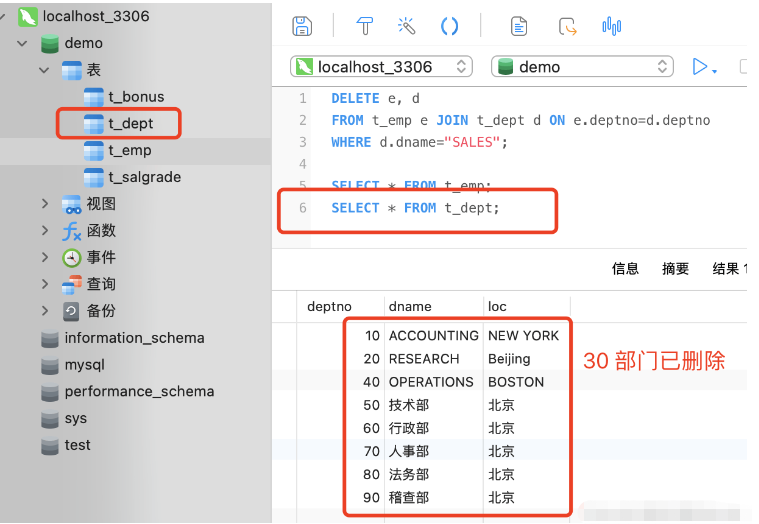
Task: Click the sys database cylinder icon
Action: [x=50, y=419]
